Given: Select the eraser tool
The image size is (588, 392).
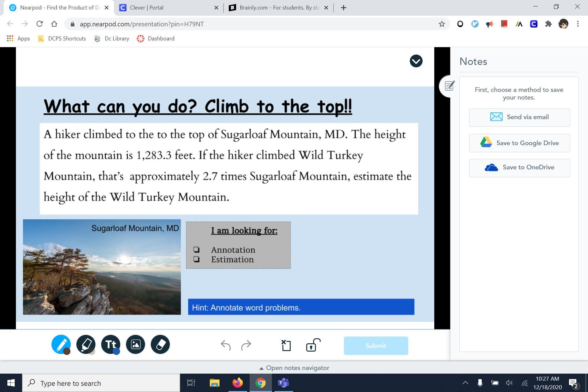Looking at the screenshot, I should point(160,345).
